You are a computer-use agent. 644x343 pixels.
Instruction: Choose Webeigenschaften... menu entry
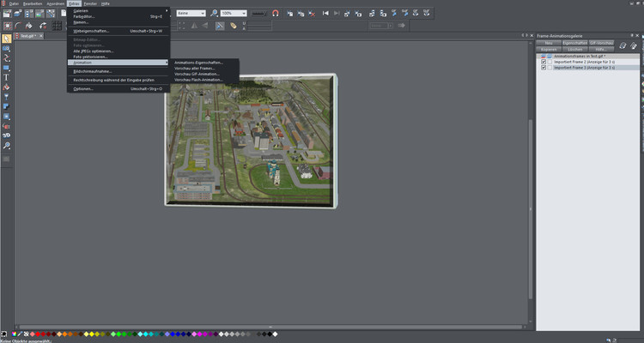click(118, 31)
